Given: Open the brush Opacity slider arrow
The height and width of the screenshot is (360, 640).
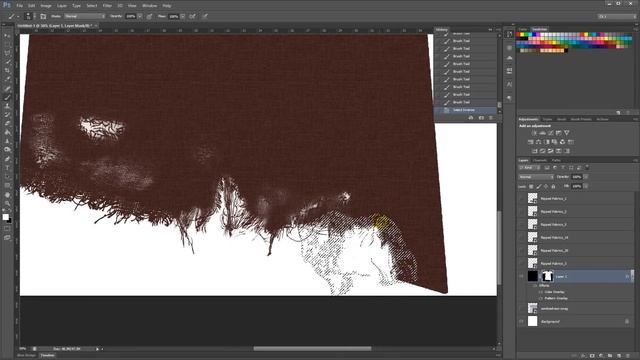Looking at the screenshot, I should click(x=140, y=16).
